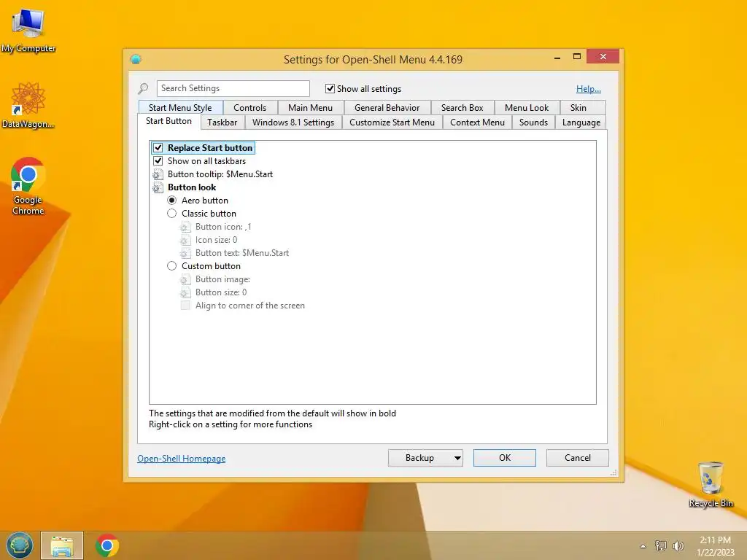Click the Cancel button
The height and width of the screenshot is (560, 747).
(x=578, y=458)
